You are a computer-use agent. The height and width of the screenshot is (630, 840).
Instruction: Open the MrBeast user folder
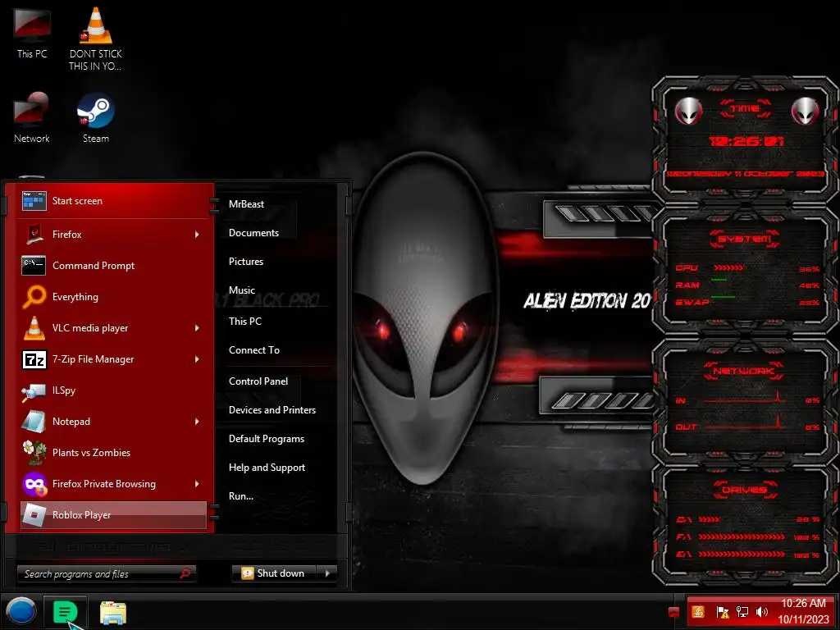(x=246, y=204)
